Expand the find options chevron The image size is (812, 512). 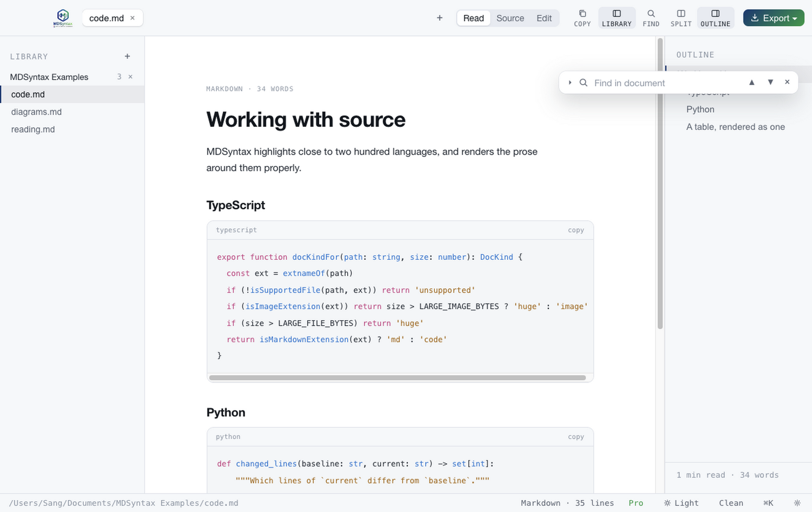pyautogui.click(x=570, y=83)
